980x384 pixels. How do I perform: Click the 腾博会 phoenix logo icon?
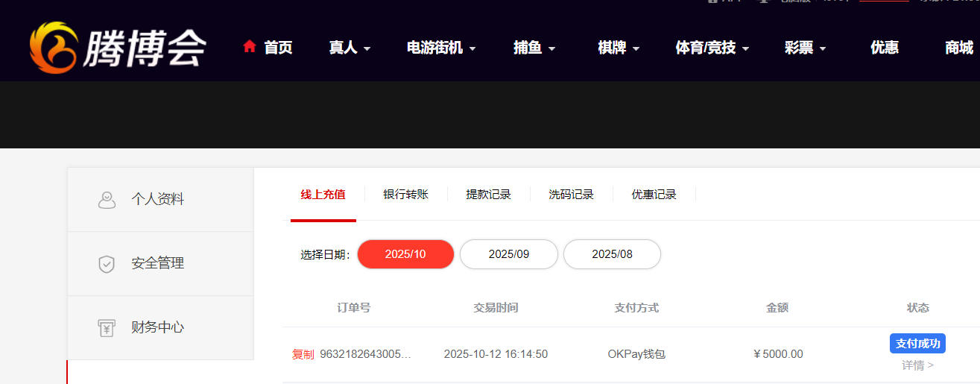pyautogui.click(x=54, y=47)
